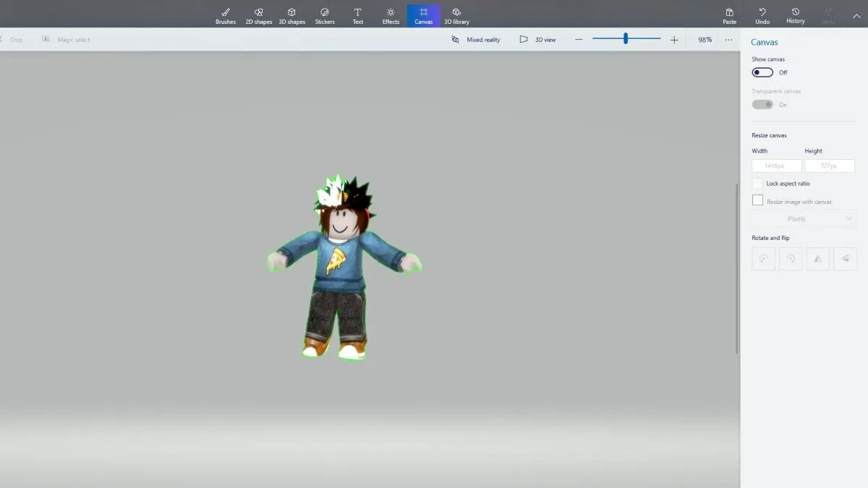Flip canvas vertically
The width and height of the screenshot is (868, 488).
click(845, 259)
